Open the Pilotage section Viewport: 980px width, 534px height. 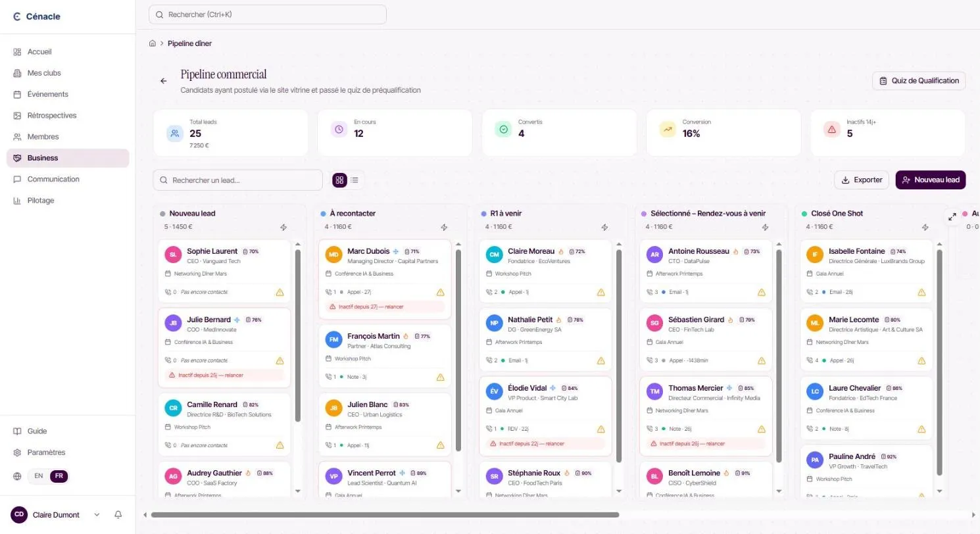coord(68,201)
